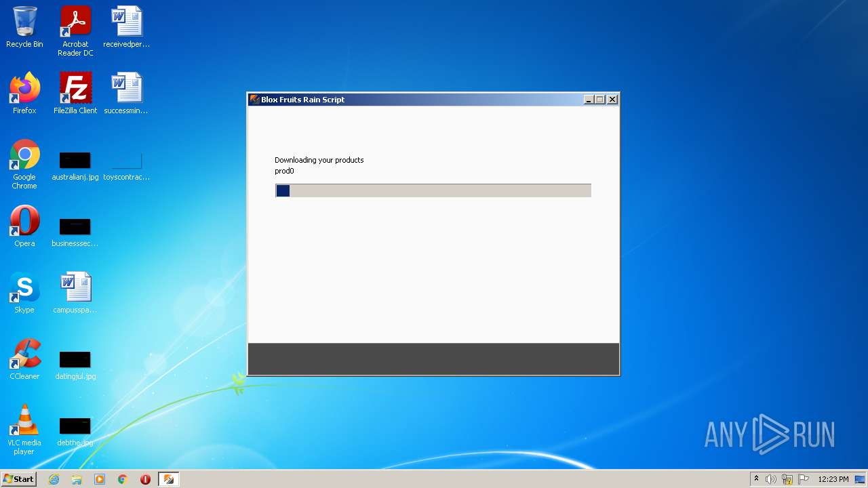868x488 pixels.
Task: Open Opera from the taskbar
Action: pyautogui.click(x=145, y=479)
